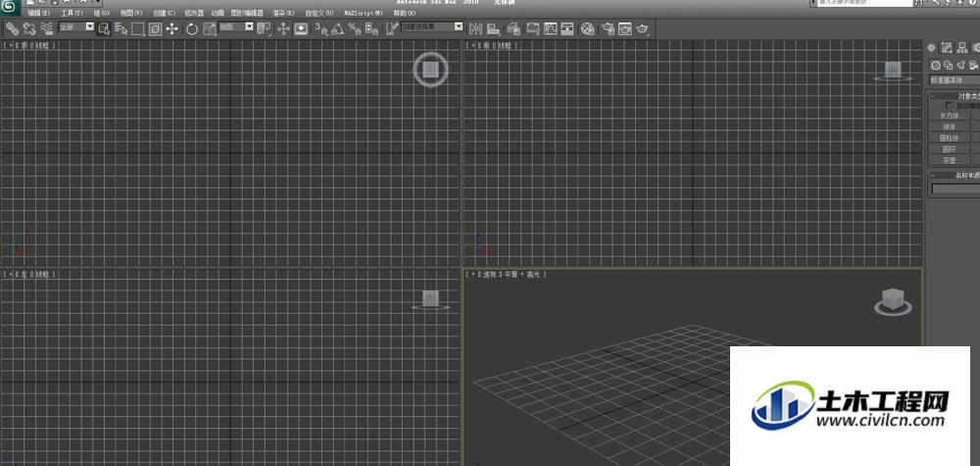Choose the Rectangular Selection Region tool
The height and width of the screenshot is (466, 980).
coord(138,28)
